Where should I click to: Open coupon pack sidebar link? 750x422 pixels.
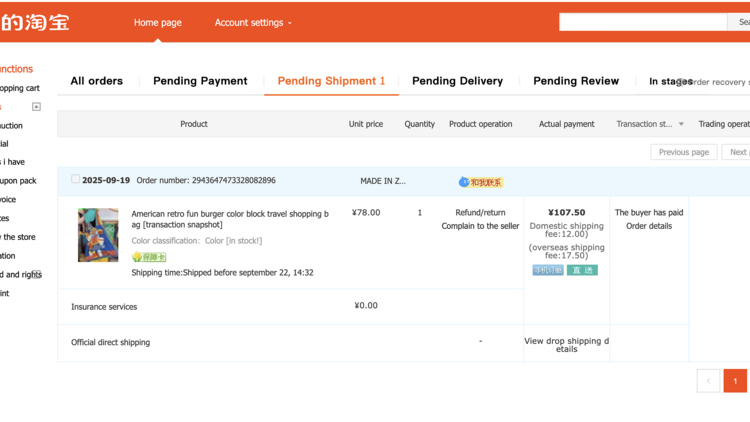(x=18, y=181)
